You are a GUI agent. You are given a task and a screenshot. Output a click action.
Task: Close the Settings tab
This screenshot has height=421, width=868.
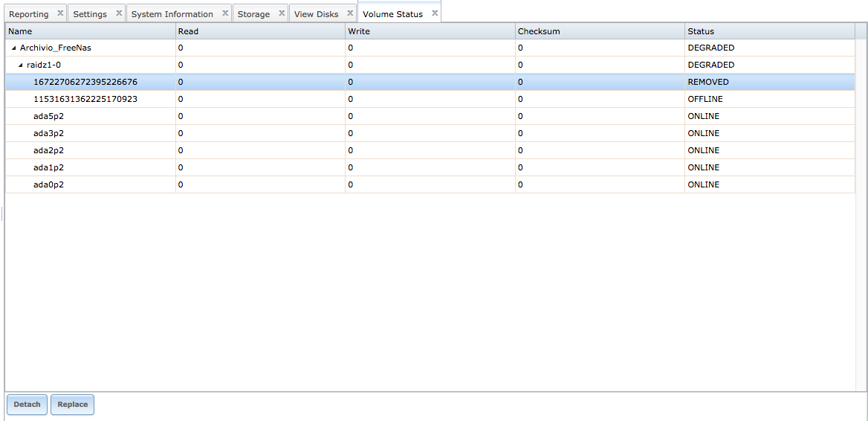[118, 13]
